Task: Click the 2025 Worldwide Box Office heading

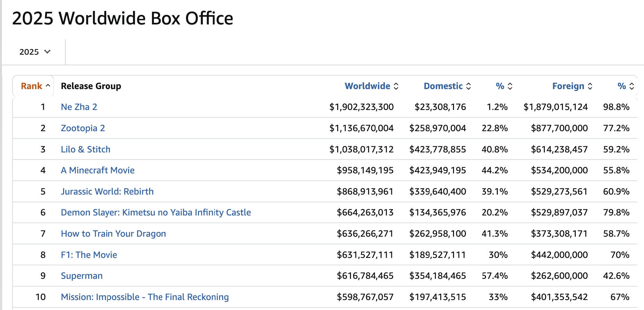Action: click(x=122, y=18)
